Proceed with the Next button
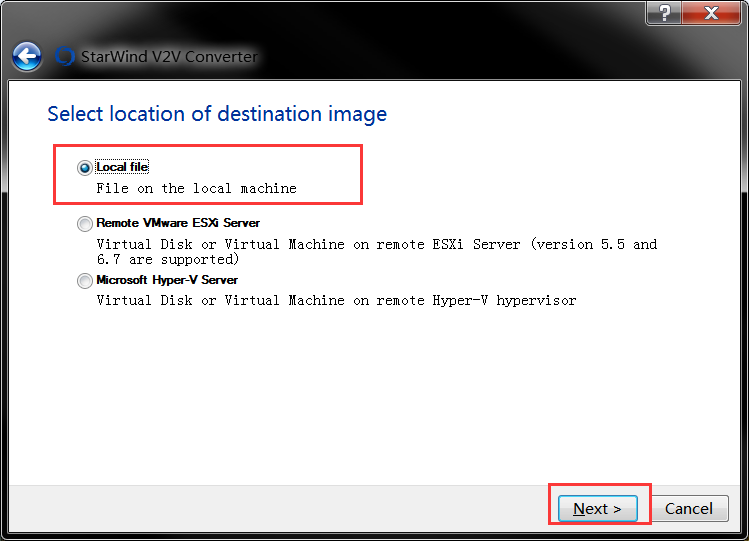Viewport: 749px width, 541px height. 598,509
